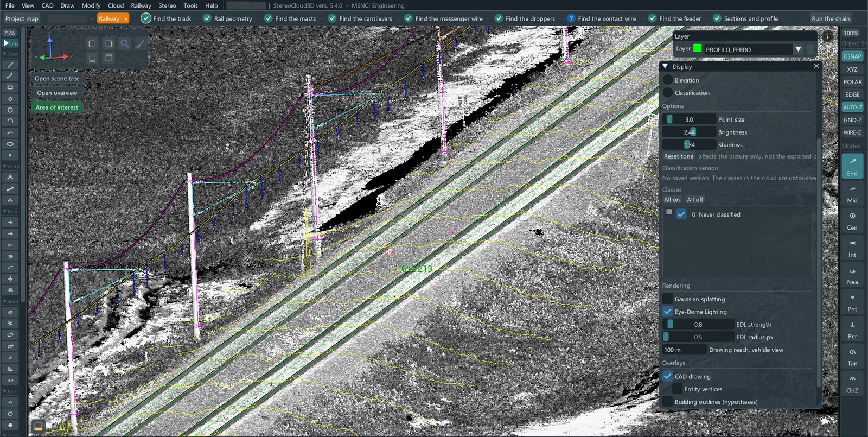Enable the Classification display mode
Viewport: 868px width, 437px height.
(x=668, y=93)
